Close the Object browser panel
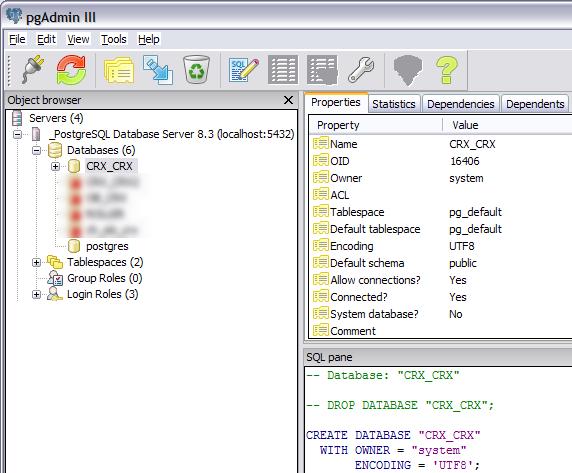Image resolution: width=572 pixels, height=473 pixels. [x=288, y=100]
